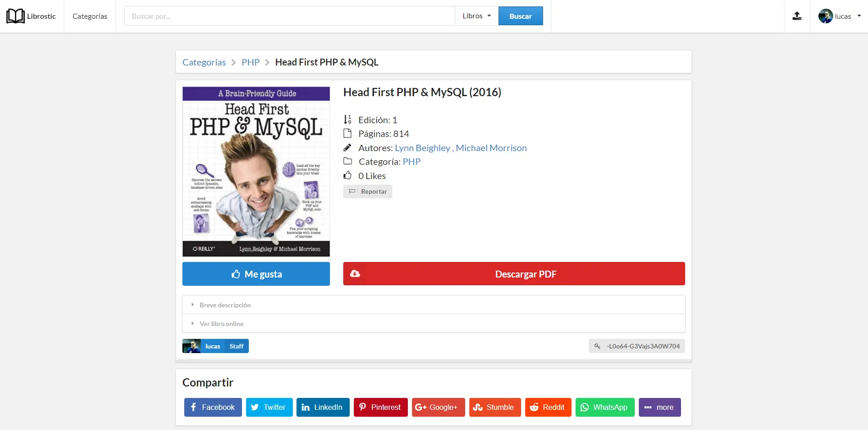
Task: Open the Libros search type dropdown
Action: point(477,16)
